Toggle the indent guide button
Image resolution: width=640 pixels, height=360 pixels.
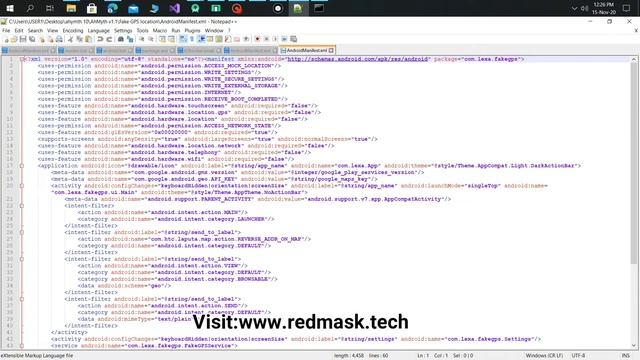point(201,39)
